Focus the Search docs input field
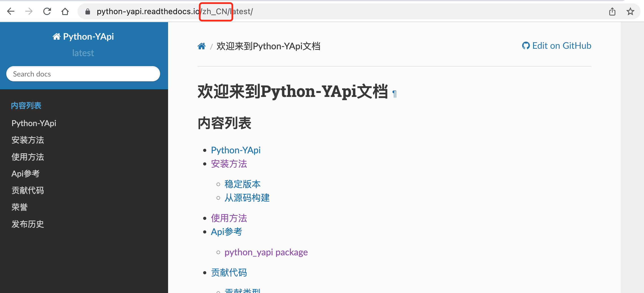Screen dimensions: 644x293 83,74
